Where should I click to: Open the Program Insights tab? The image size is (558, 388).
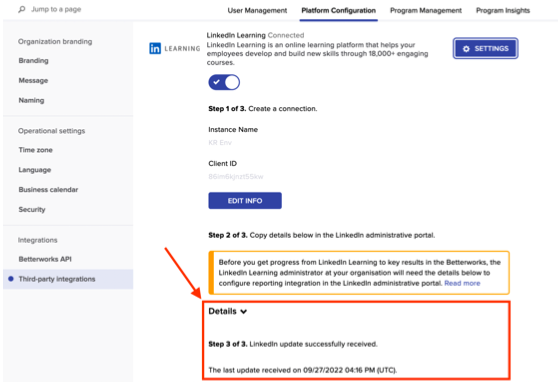coord(503,11)
